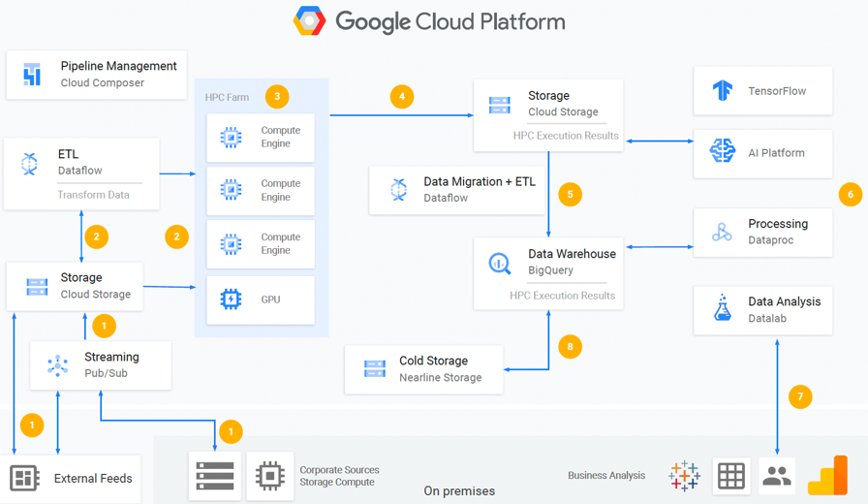The height and width of the screenshot is (504, 868).
Task: Click the step 7 badge below Data Analysis
Action: tap(800, 396)
